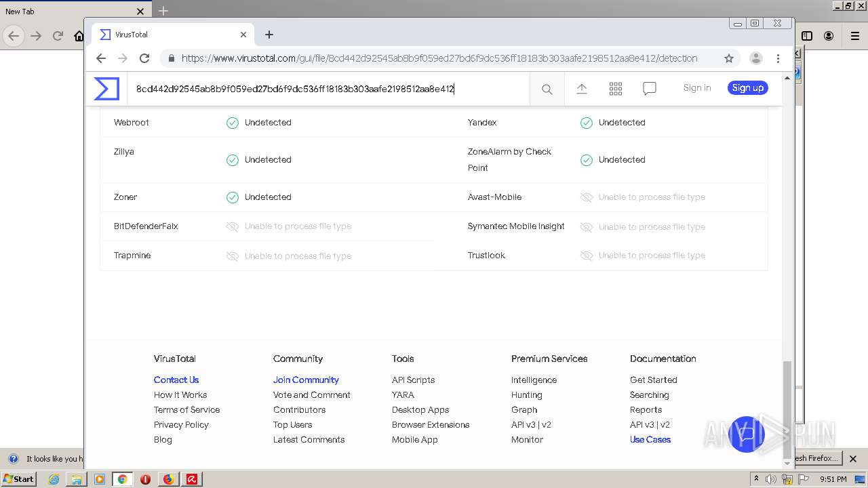The width and height of the screenshot is (868, 488).
Task: Open Hunting premium link
Action: coord(527,395)
